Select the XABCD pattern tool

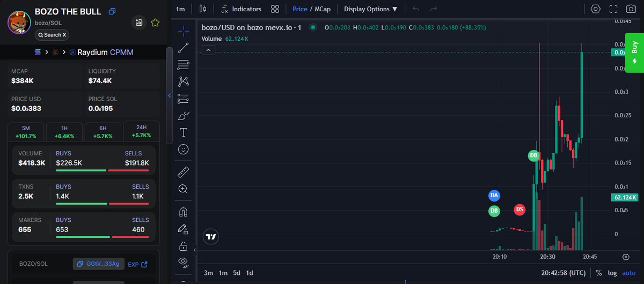(x=184, y=81)
